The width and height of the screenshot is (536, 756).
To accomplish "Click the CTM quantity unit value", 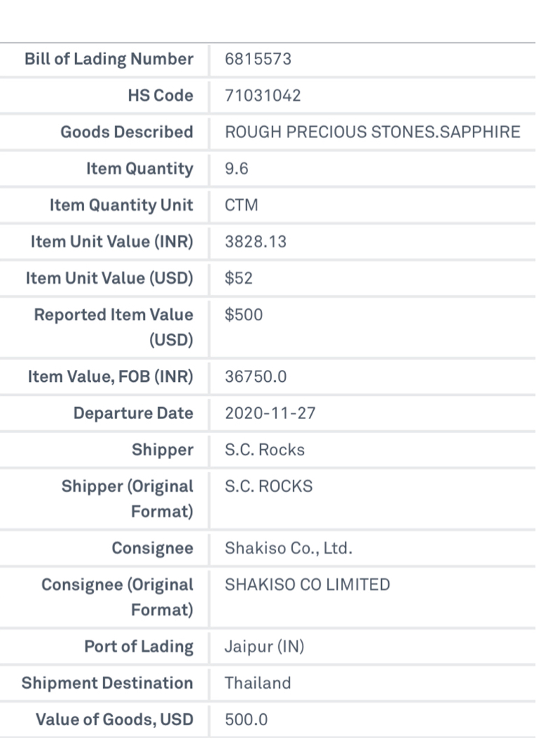I will [x=242, y=206].
